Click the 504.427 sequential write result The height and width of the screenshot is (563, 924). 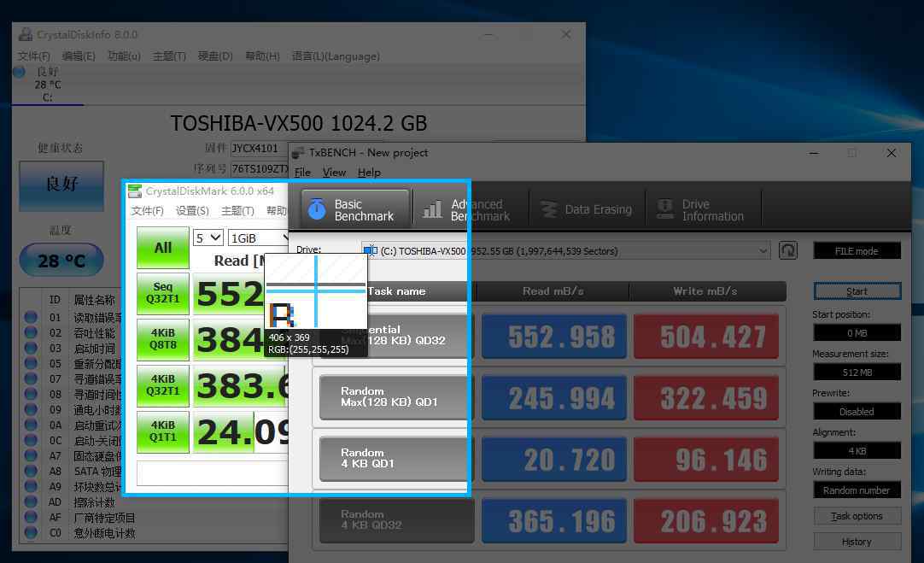tap(706, 336)
